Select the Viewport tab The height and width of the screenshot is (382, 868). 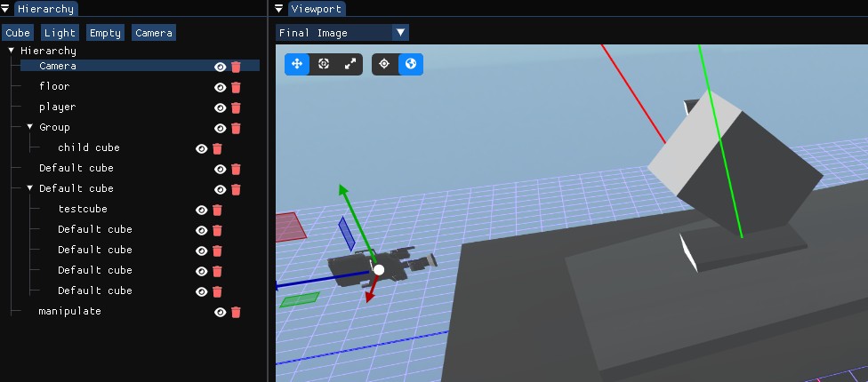pyautogui.click(x=316, y=9)
